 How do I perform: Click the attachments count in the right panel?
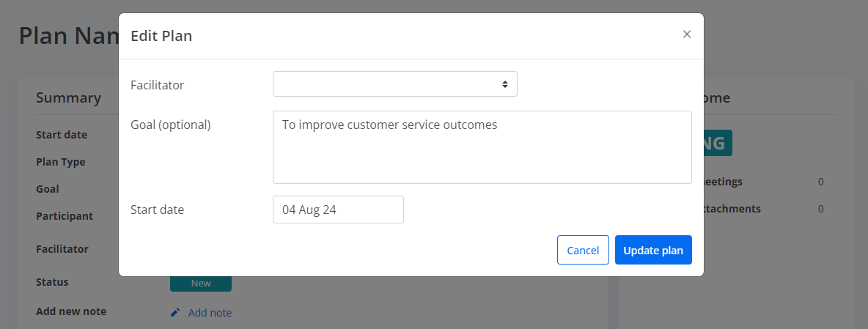tap(821, 209)
